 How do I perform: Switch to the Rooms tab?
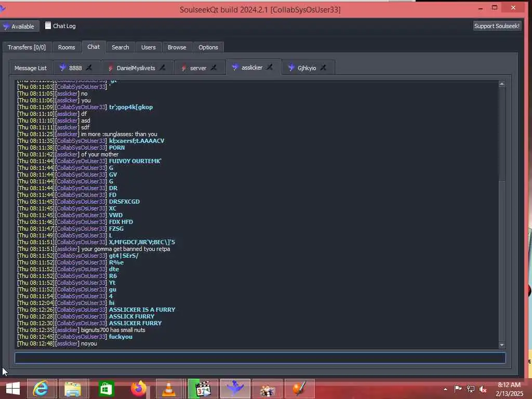point(66,47)
